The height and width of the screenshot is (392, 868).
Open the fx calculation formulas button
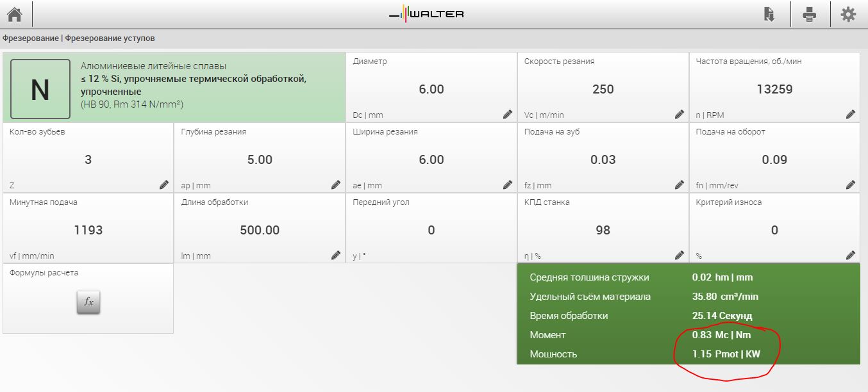click(x=88, y=302)
